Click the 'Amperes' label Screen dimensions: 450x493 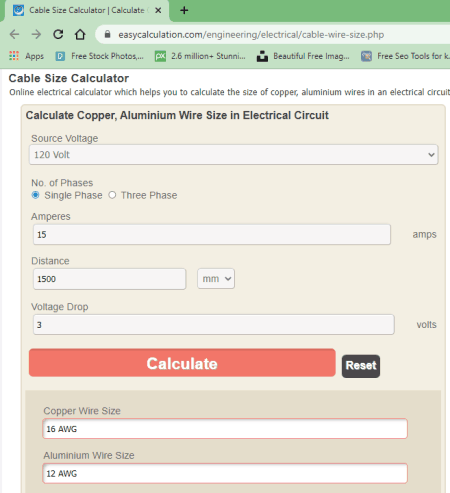[x=51, y=217]
